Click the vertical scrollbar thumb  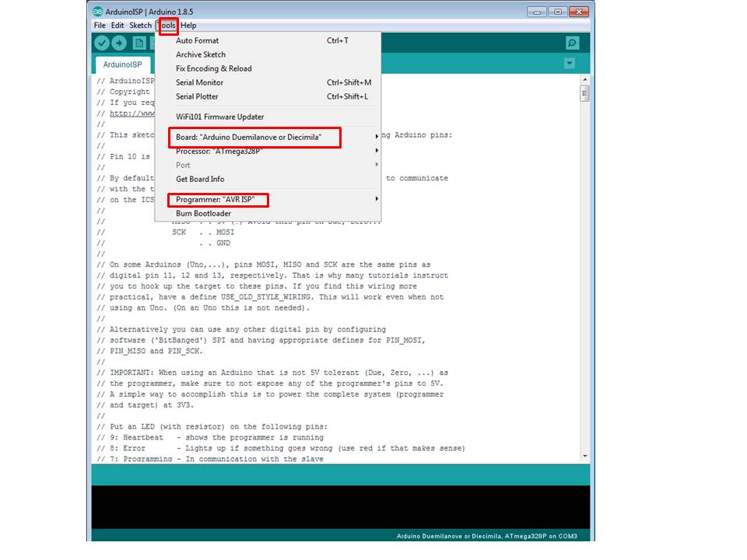[x=584, y=93]
